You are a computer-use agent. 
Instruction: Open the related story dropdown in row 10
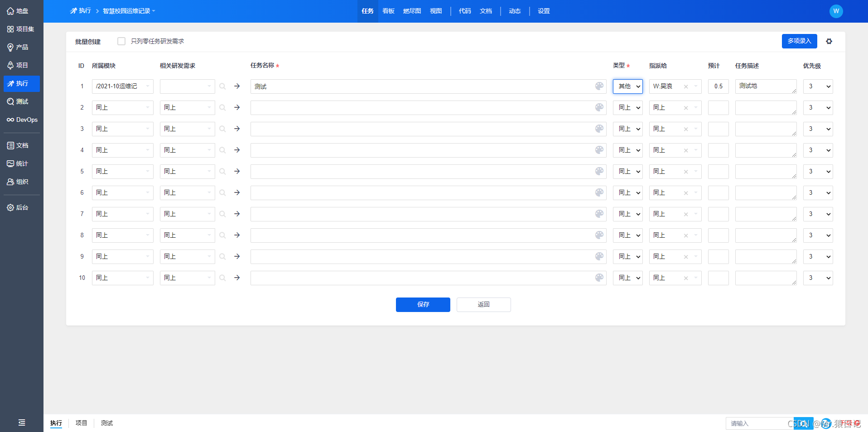[187, 278]
